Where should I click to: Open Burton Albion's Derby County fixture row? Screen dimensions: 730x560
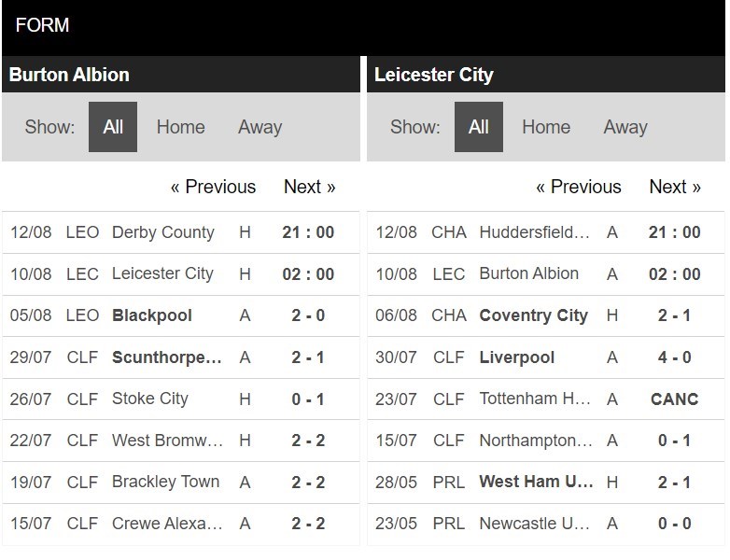[181, 232]
